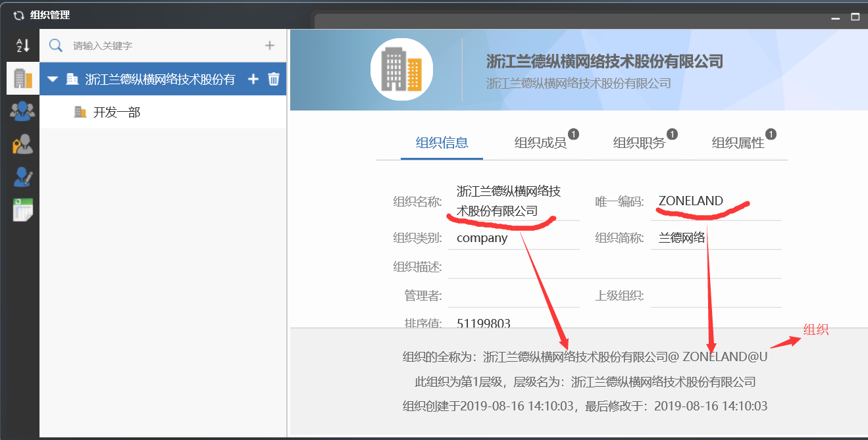
Task: Switch to the 组织职务 tab
Action: tap(639, 143)
